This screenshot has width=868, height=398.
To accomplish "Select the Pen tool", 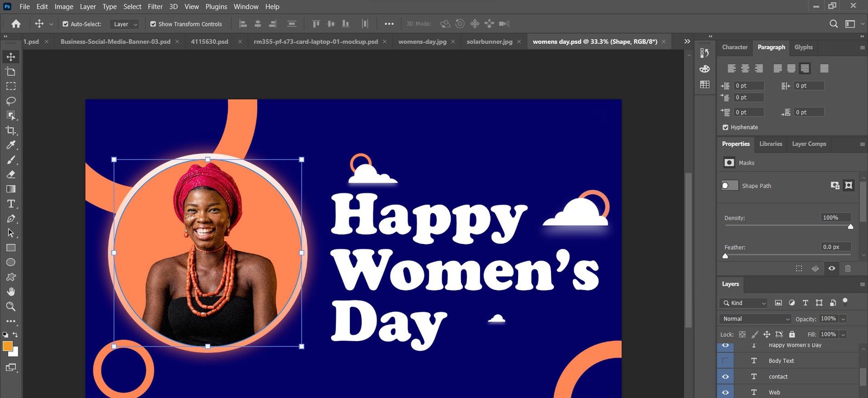I will point(11,219).
